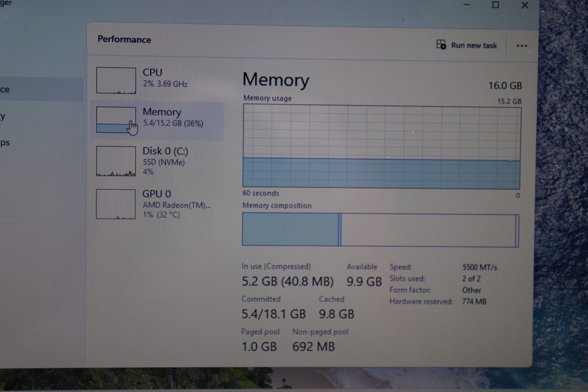Click the Committed value 5.4/18.1 GB
The image size is (588, 392).
click(x=273, y=314)
